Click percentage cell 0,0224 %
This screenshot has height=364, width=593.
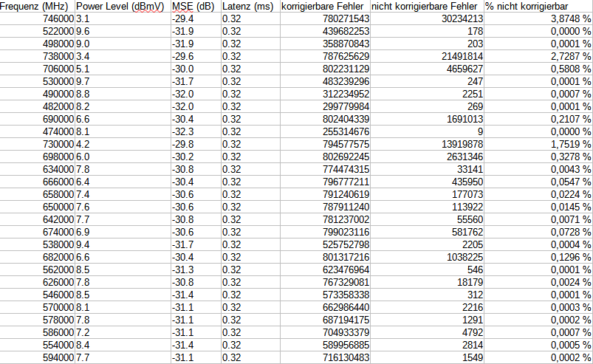coord(538,195)
